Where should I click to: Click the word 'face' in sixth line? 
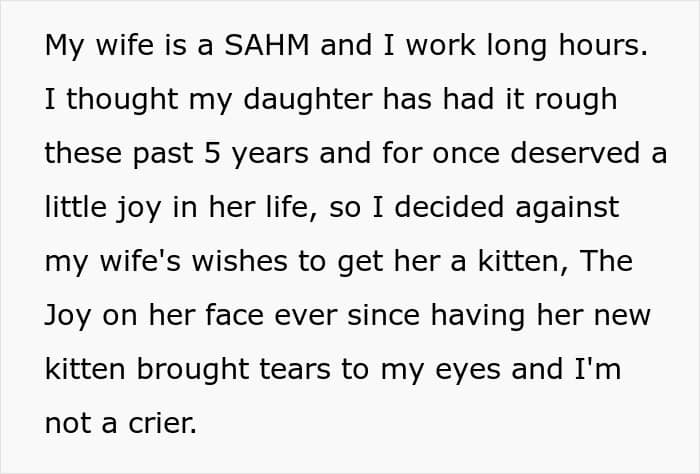234,316
